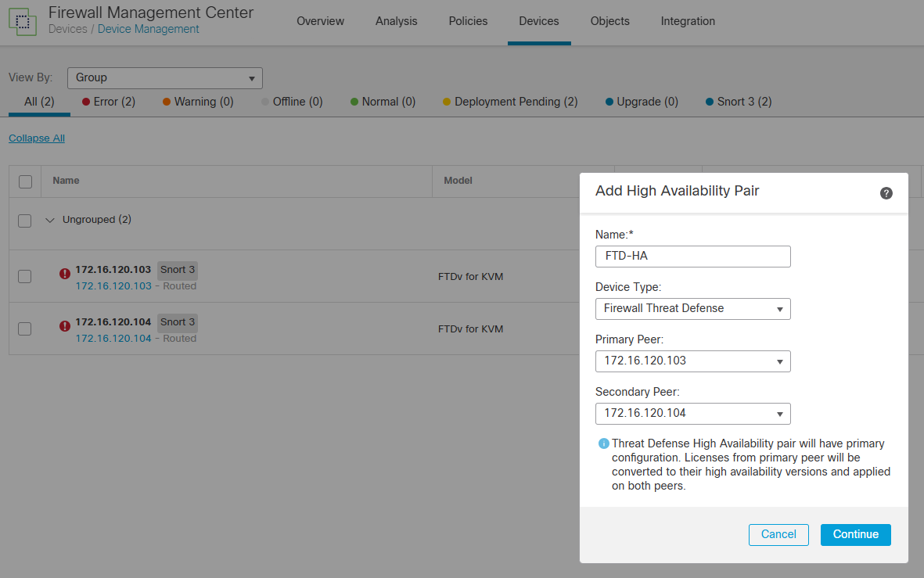Screen dimensions: 924x578
Task: Switch to the Warning (0) filter tab
Action: [198, 102]
